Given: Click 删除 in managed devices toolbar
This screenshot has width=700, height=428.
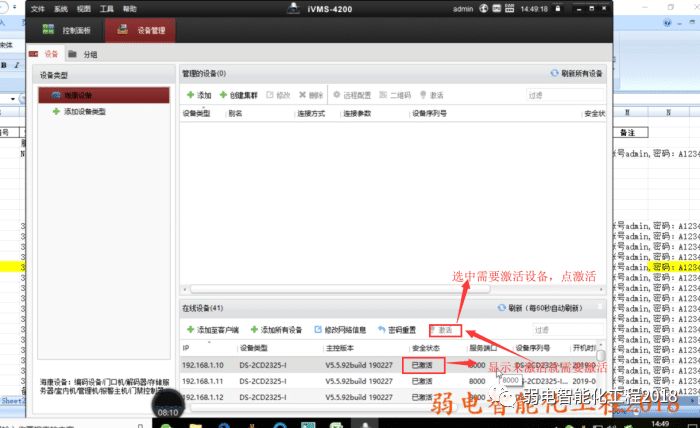Looking at the screenshot, I should [x=311, y=95].
